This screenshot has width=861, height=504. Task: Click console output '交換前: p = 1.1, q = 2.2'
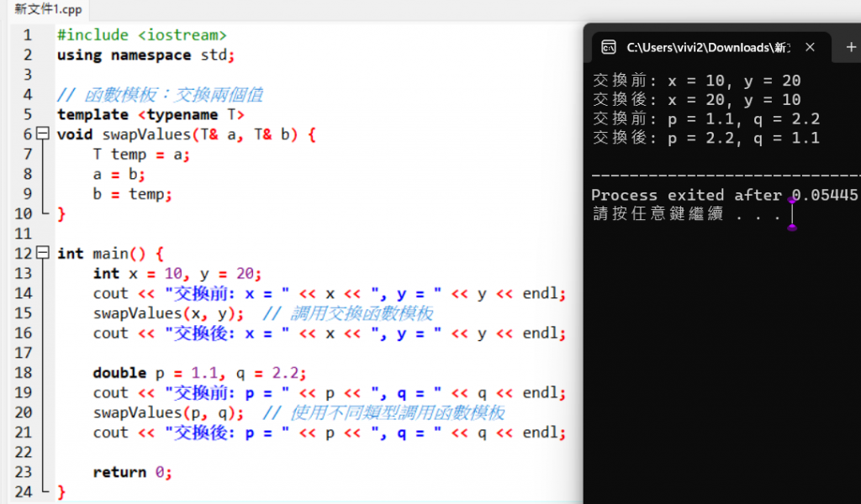click(706, 118)
